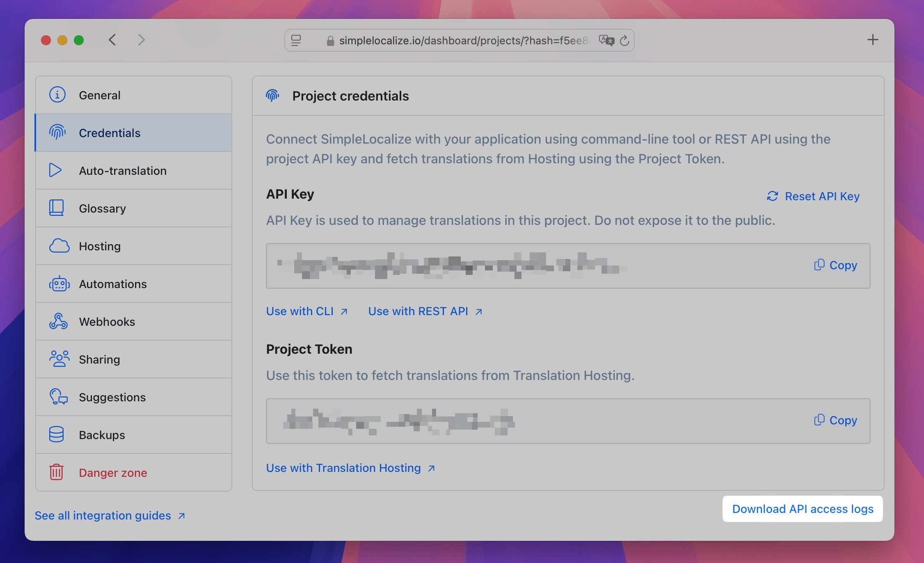Open a new tab with the plus icon

[873, 40]
